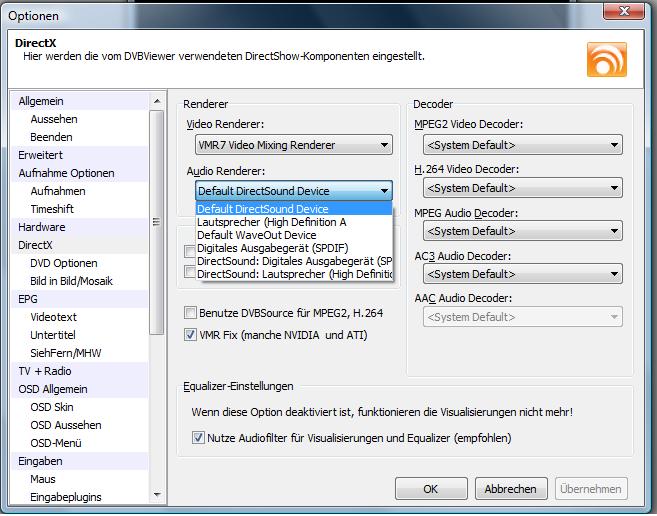
Task: Select OSD Aussehen page
Action: click(80, 425)
